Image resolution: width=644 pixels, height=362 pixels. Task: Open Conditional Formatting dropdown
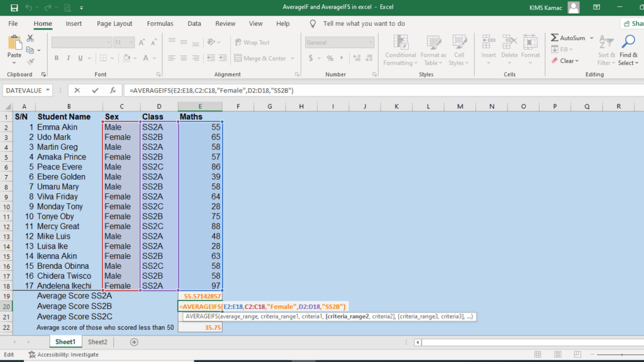(401, 50)
